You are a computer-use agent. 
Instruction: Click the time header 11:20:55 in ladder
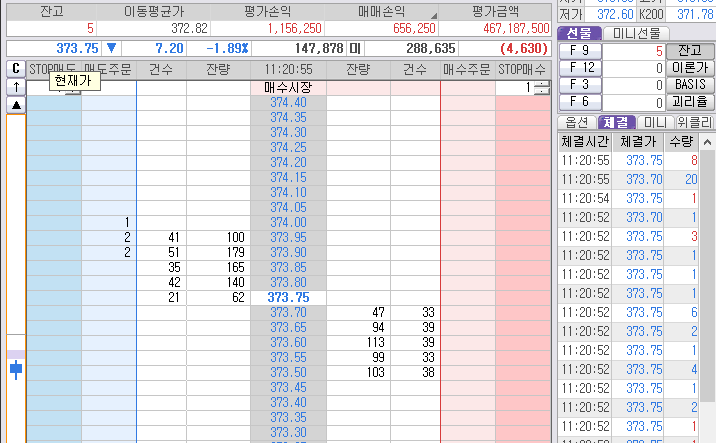click(288, 70)
